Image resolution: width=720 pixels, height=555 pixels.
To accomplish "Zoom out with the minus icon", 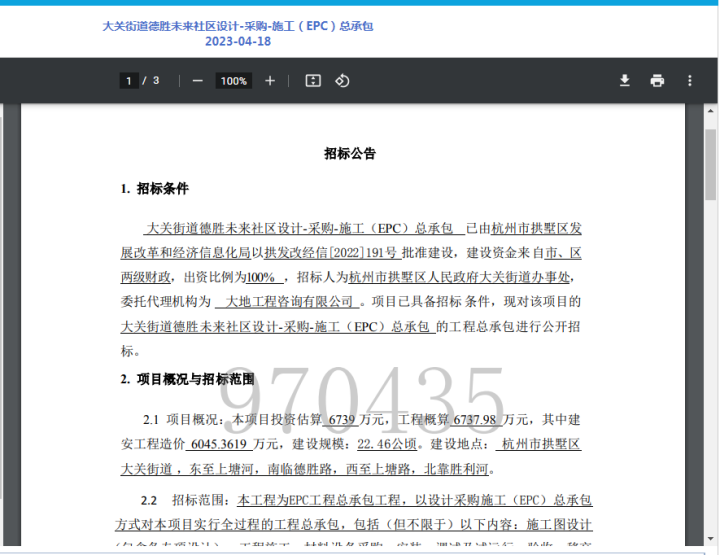I will coord(197,81).
